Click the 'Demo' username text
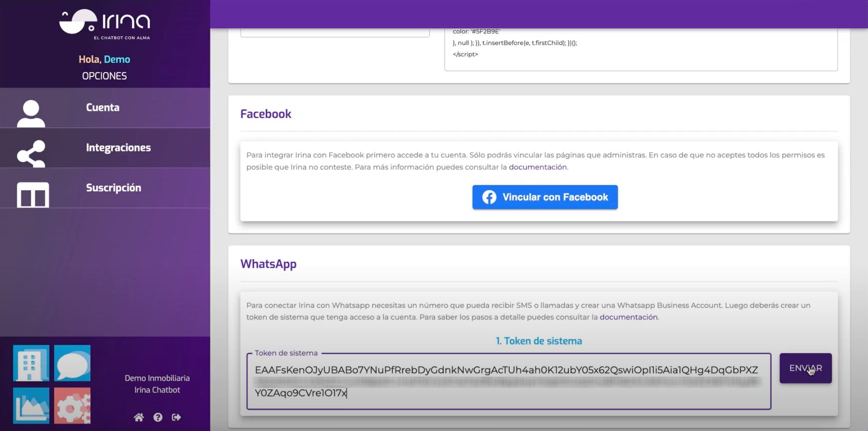Image resolution: width=868 pixels, height=431 pixels. click(x=117, y=59)
